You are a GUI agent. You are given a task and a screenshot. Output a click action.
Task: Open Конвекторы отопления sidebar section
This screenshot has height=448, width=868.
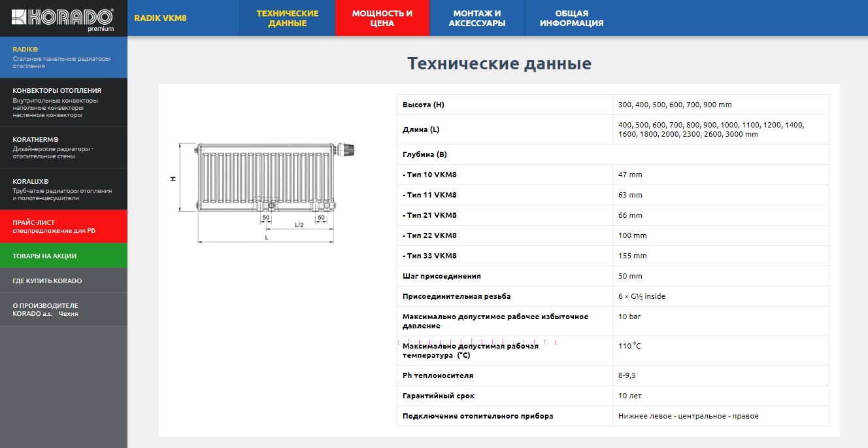63,102
